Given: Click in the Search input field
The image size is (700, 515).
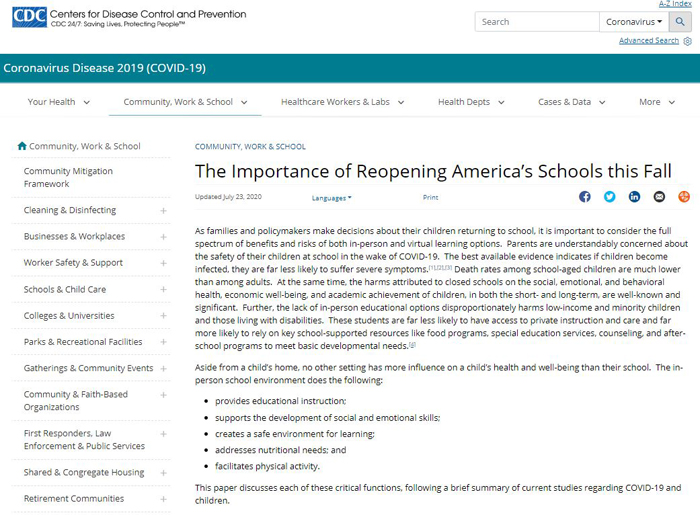Looking at the screenshot, I should point(537,22).
